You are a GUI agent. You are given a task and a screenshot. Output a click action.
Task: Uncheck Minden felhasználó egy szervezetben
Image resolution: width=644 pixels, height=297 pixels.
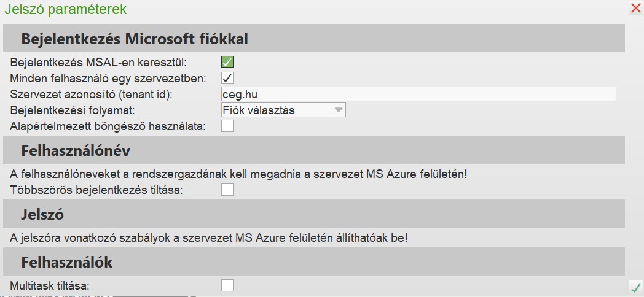pyautogui.click(x=227, y=78)
